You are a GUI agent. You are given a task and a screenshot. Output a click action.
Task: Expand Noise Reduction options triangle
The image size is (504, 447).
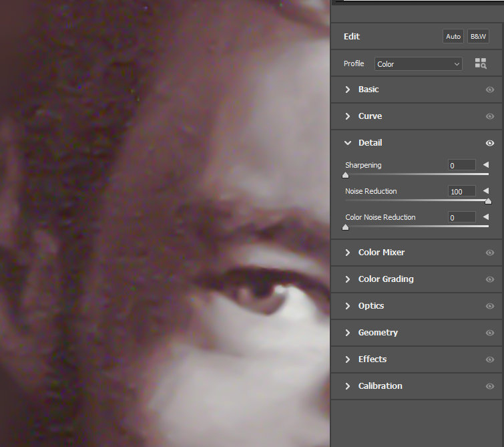(x=486, y=191)
